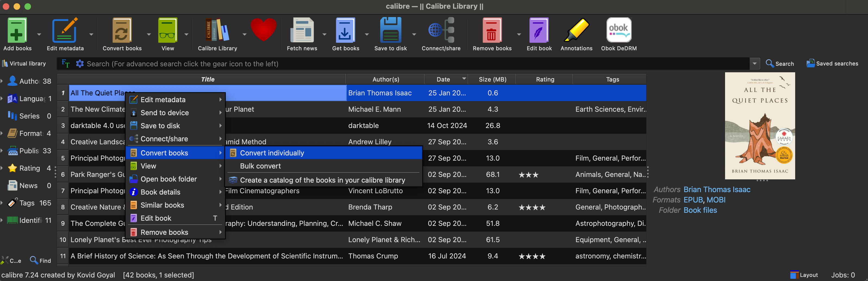Expand the Authors category in tag browser
Viewport: 868px width, 281px height.
[x=2, y=81]
